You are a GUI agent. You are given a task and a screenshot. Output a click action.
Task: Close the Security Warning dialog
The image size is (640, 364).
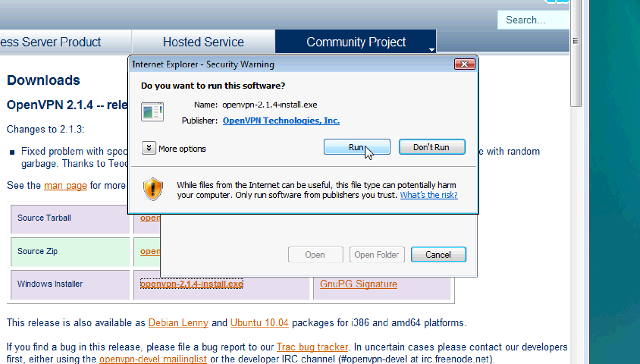[x=464, y=64]
